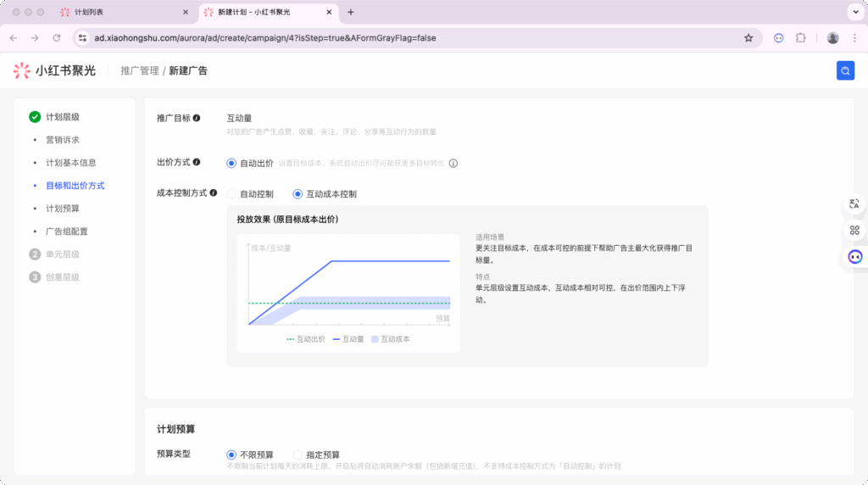Image resolution: width=868 pixels, height=485 pixels.
Task: Choose 不限预算 budget type
Action: [x=231, y=454]
